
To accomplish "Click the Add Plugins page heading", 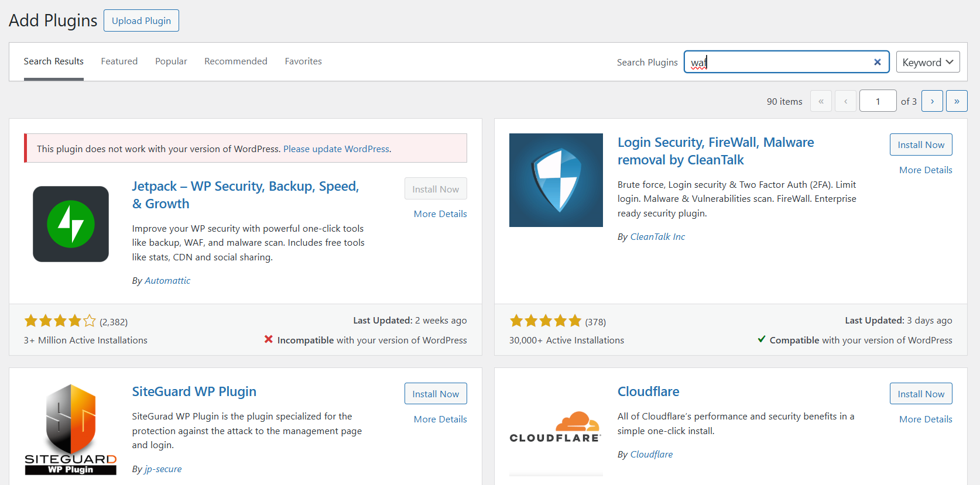I will click(x=53, y=20).
